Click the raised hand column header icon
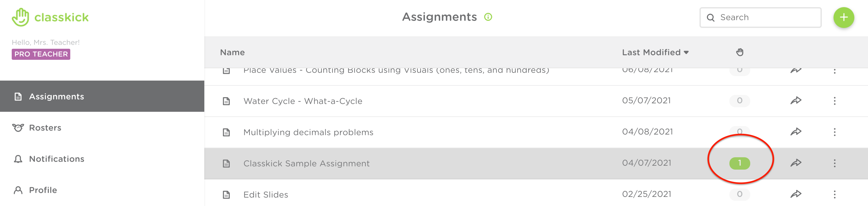Screen dimensions: 868x206 pos(739,52)
